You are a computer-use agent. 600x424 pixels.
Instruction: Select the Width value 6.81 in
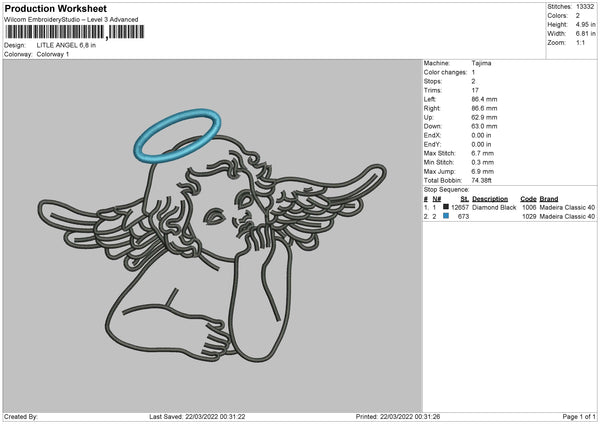point(585,34)
